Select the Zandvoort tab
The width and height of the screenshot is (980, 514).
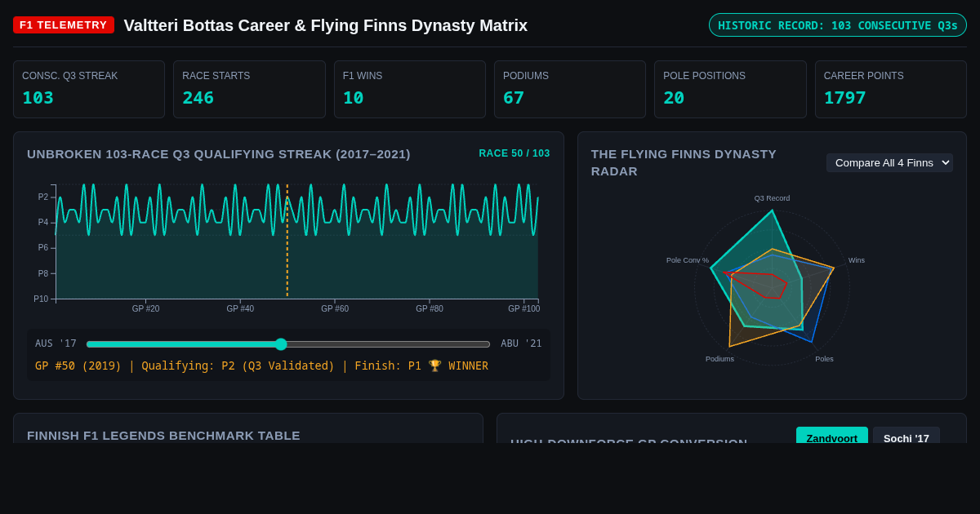click(x=831, y=437)
